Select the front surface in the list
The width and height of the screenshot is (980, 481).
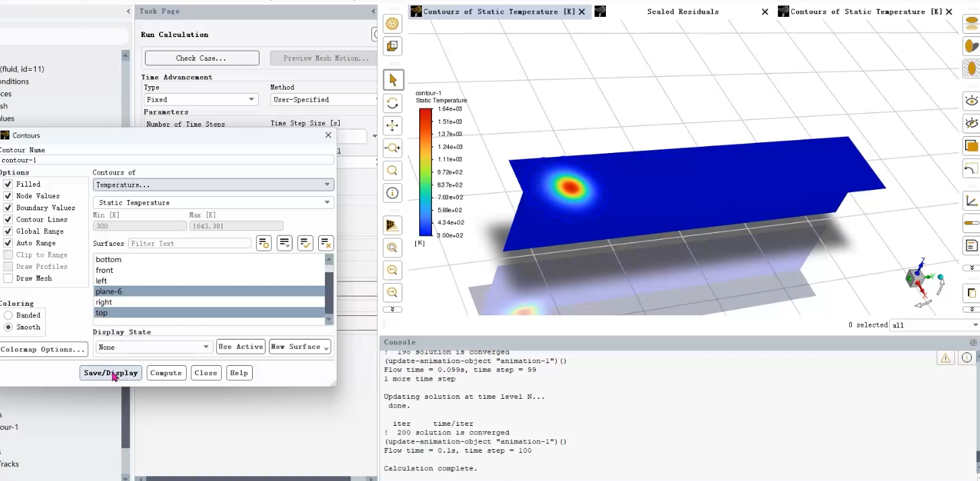pos(209,270)
